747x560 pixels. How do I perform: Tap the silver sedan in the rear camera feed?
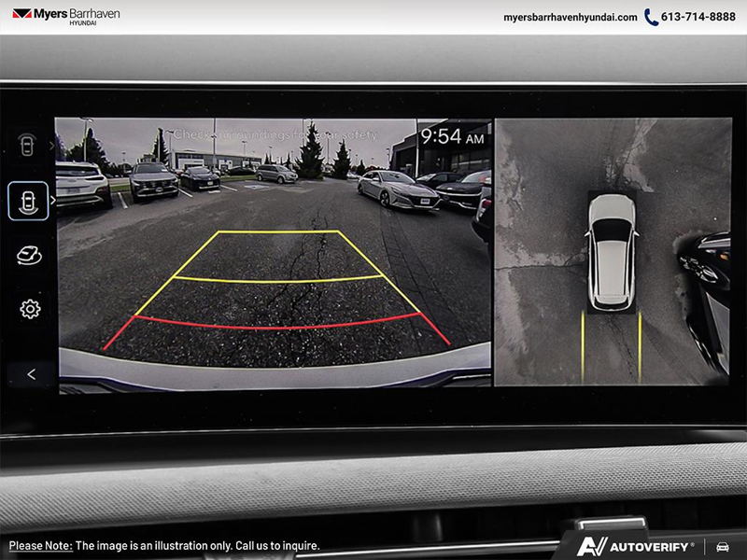tap(399, 189)
